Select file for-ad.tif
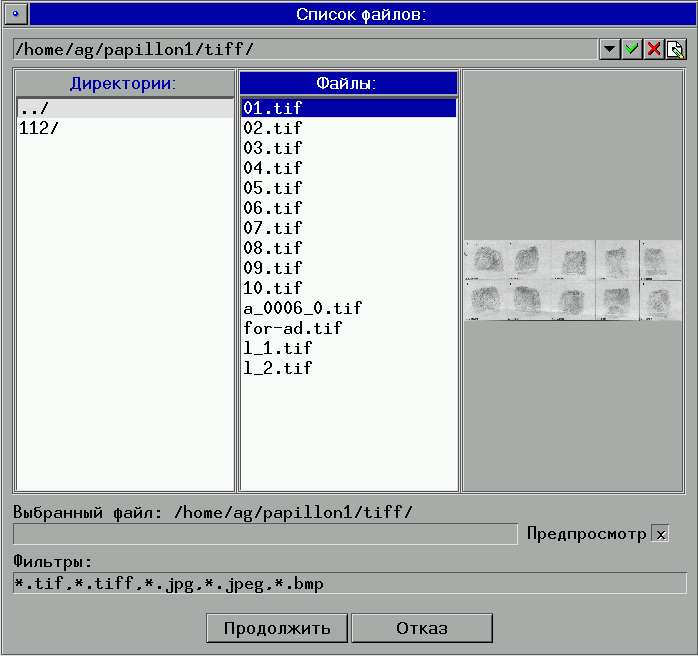The image size is (698, 656). (x=349, y=328)
